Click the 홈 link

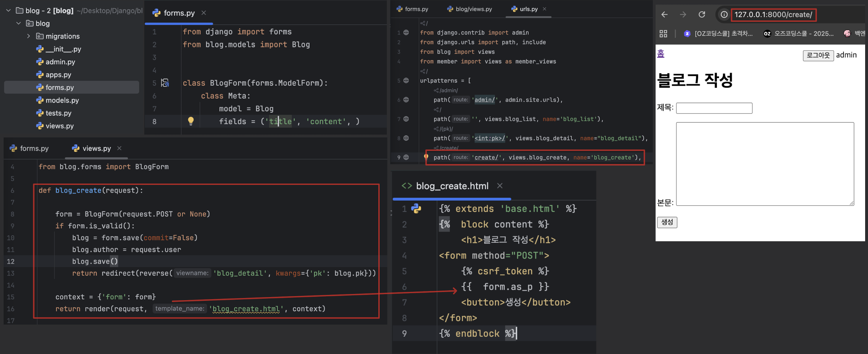point(660,54)
